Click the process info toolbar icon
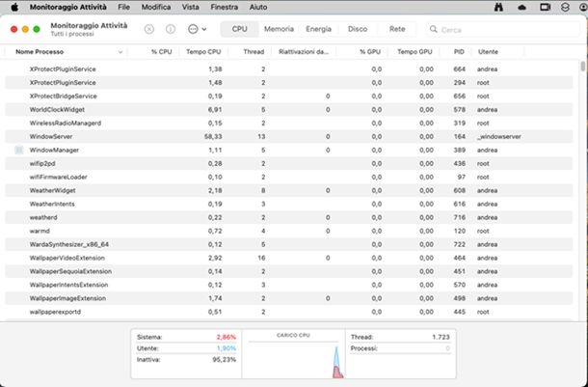Screen dimensions: 588x387 tap(171, 29)
